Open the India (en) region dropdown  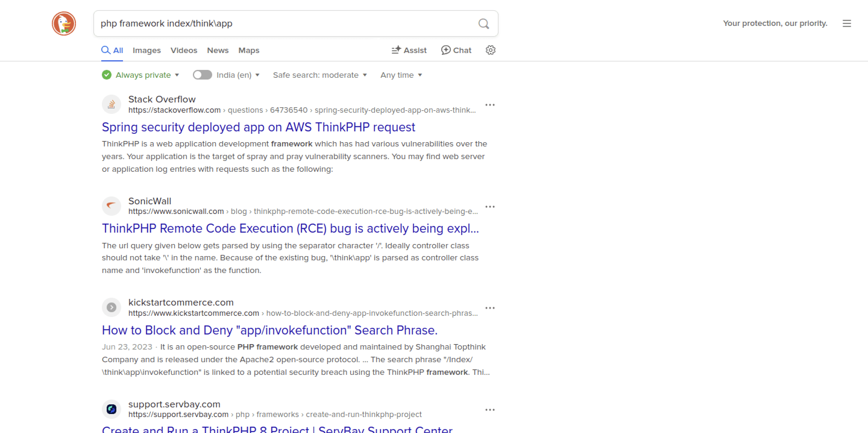click(x=238, y=75)
